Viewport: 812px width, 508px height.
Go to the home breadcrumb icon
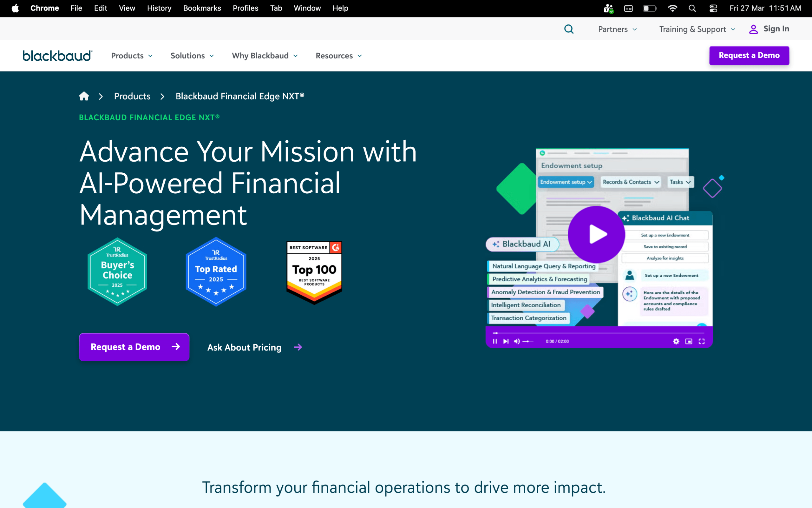[x=84, y=97]
